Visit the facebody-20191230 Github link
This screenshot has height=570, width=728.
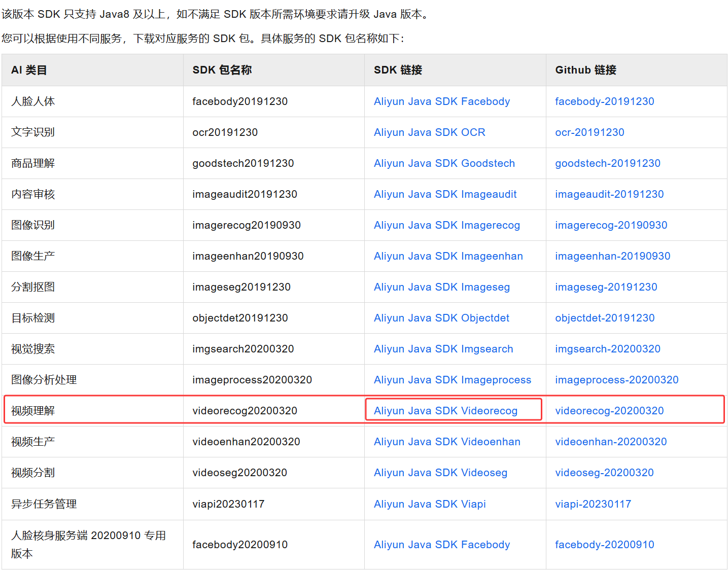point(605,101)
